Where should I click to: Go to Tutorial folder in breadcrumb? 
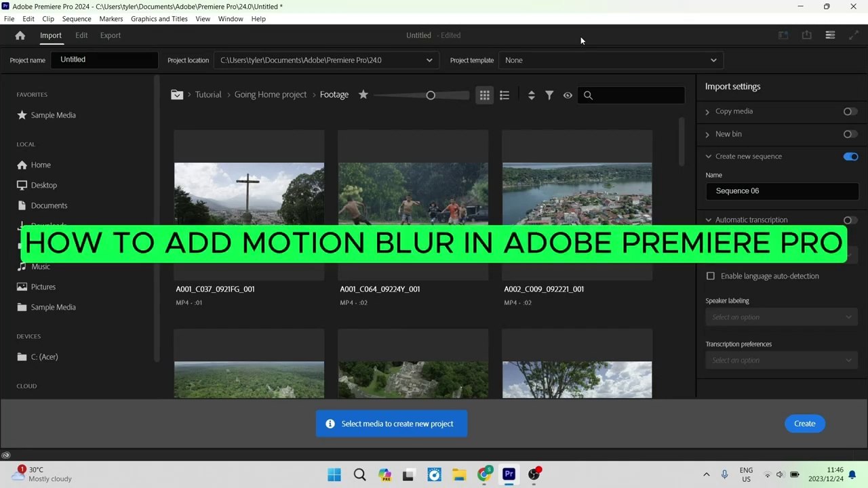[x=208, y=95]
